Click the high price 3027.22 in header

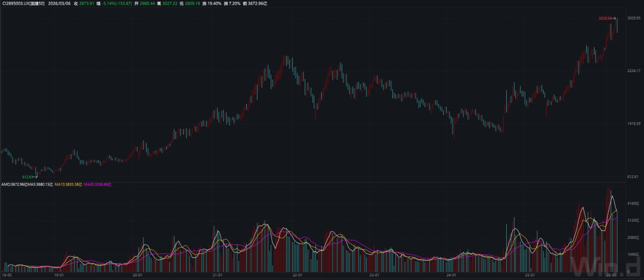169,3
